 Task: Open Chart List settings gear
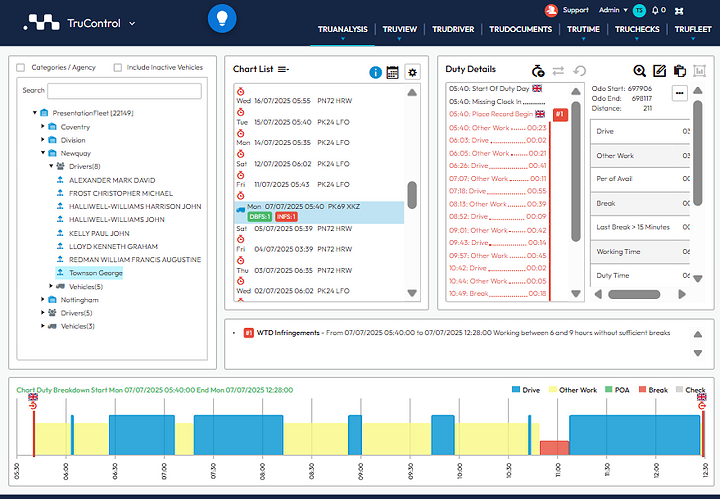(x=412, y=73)
